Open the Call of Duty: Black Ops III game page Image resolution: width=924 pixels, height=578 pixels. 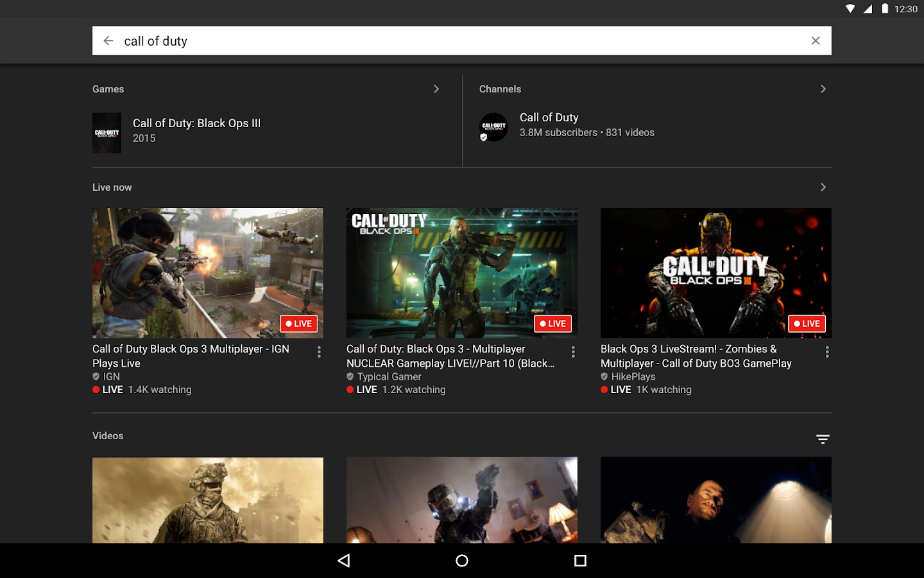point(196,123)
